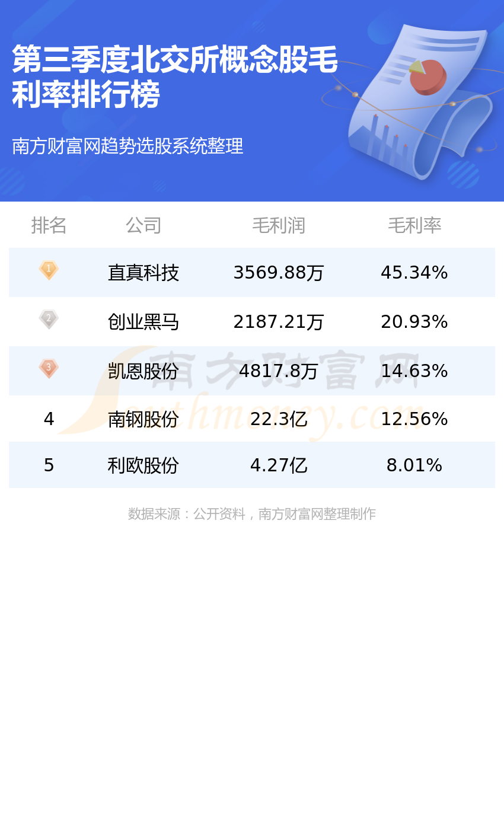Click the 毛利润 column header

[x=279, y=225]
